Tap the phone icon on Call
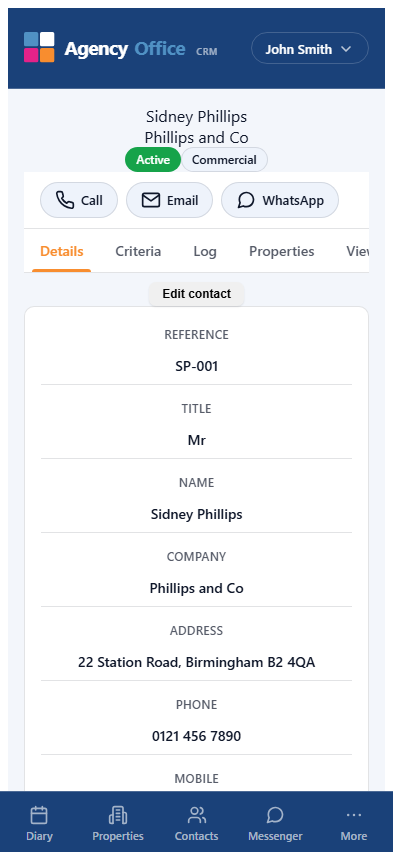Viewport: 393px width, 852px height. pos(65,201)
